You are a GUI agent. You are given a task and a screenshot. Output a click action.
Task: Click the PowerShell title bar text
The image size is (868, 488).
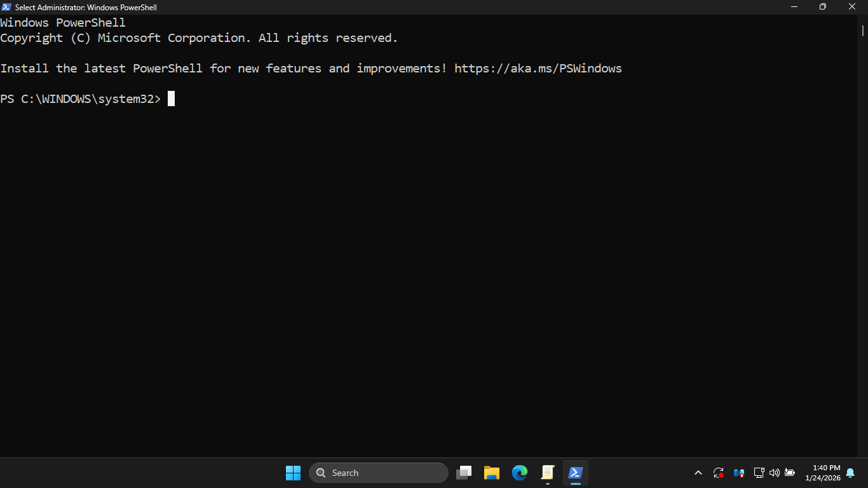[x=86, y=8]
